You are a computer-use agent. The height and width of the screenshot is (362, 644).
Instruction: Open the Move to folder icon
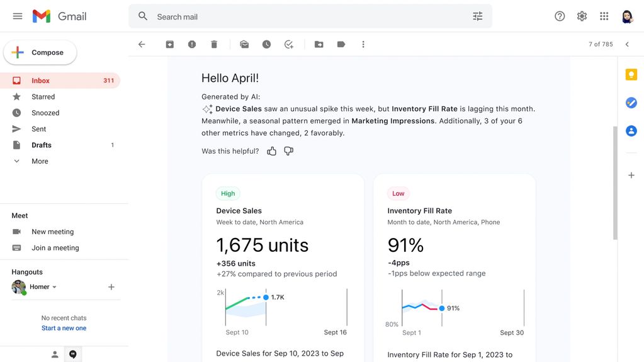319,45
